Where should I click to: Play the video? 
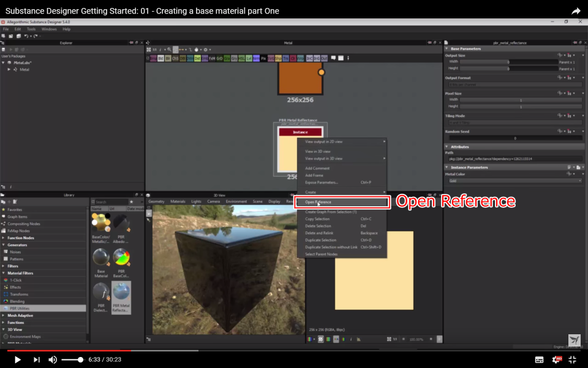click(17, 360)
